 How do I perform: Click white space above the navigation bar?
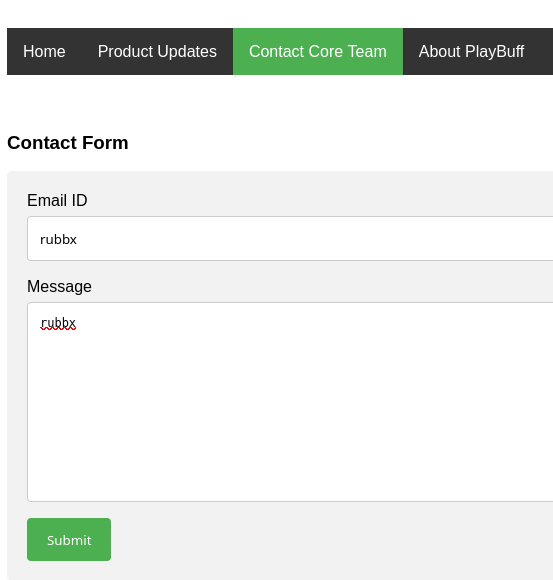pos(276,14)
